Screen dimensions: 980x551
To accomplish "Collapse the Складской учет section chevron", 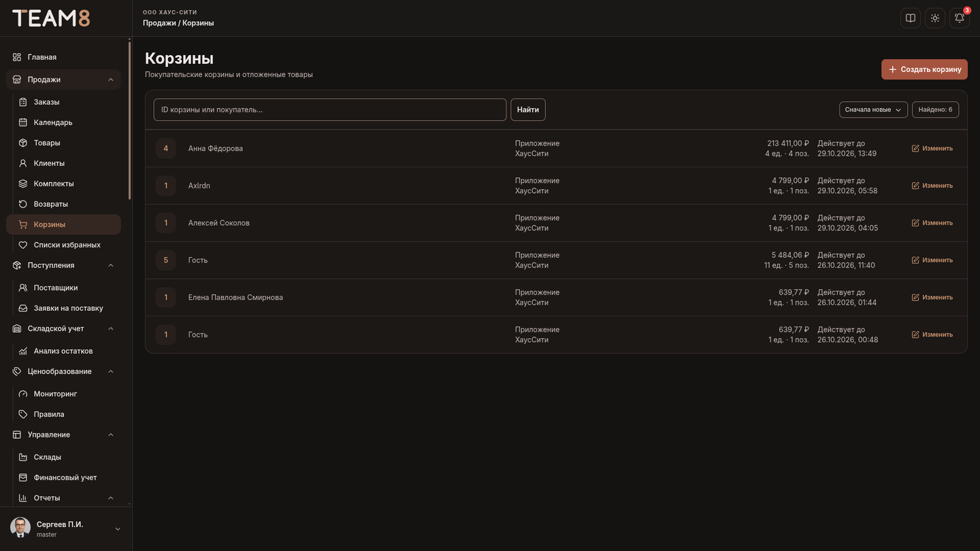I will click(x=111, y=329).
